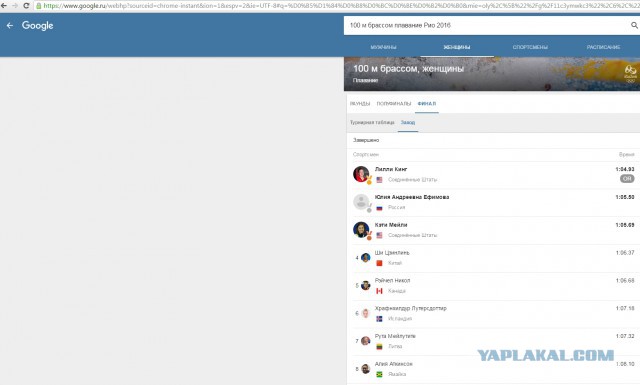Click country label Канада
The image size is (640, 385).
[397, 291]
